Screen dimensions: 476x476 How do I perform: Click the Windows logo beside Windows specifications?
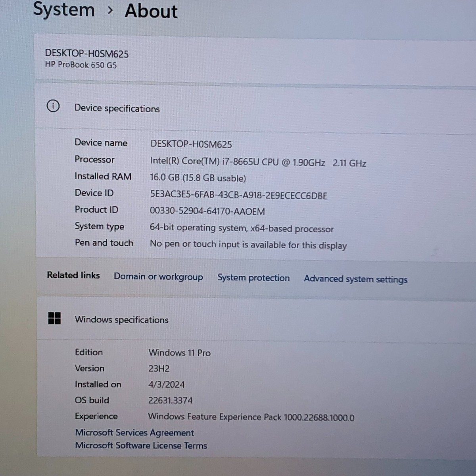tap(54, 318)
